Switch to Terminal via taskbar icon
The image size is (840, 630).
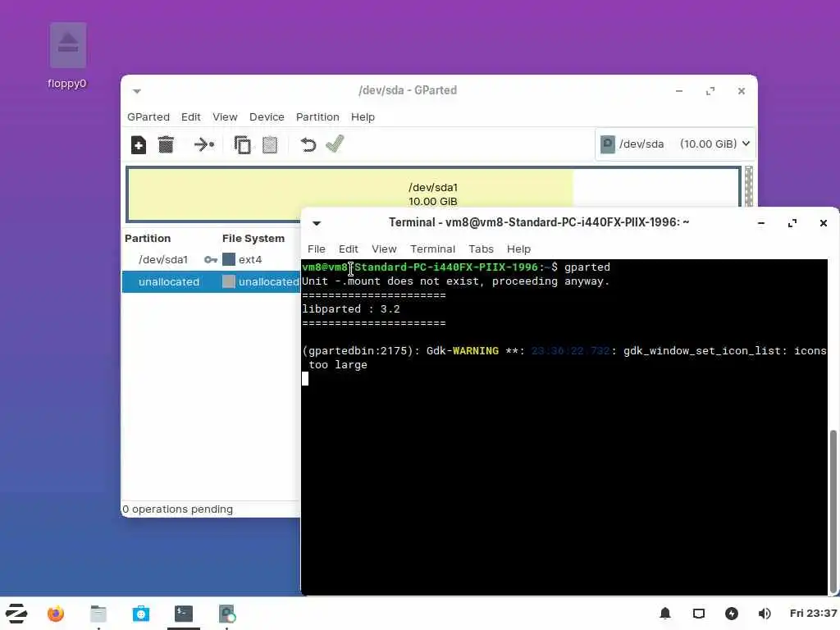[184, 614]
